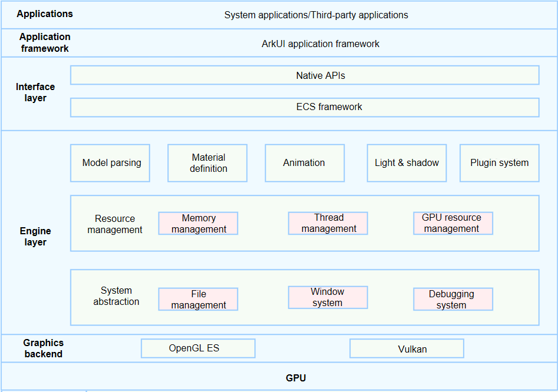This screenshot has height=392, width=558.
Task: Click the Plugin system box
Action: tap(499, 163)
